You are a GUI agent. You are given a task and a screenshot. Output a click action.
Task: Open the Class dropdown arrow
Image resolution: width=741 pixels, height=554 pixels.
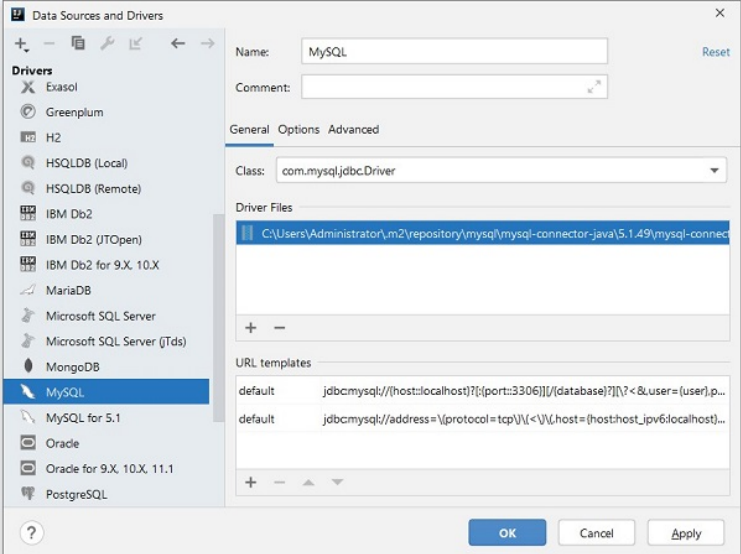pyautogui.click(x=714, y=171)
